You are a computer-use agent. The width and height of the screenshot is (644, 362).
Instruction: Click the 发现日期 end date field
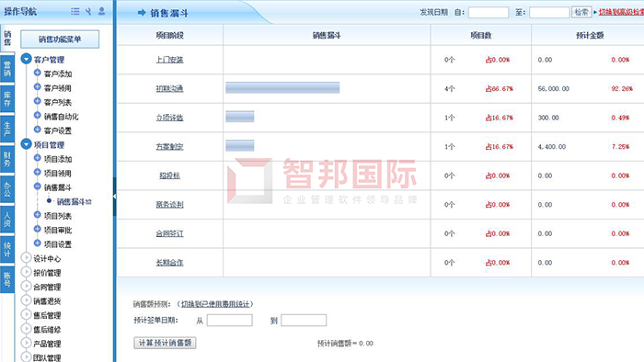549,12
